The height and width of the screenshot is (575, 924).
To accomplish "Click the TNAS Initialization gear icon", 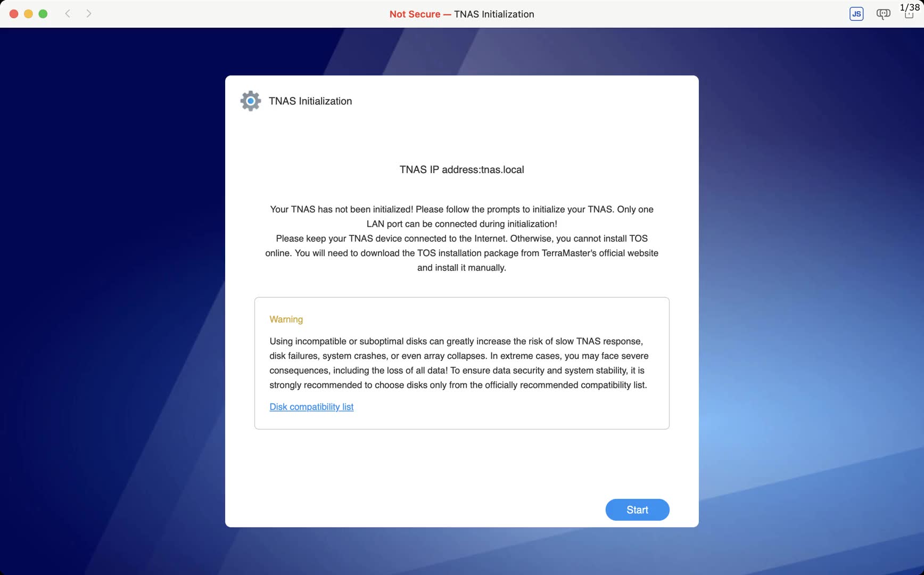I will [x=251, y=101].
